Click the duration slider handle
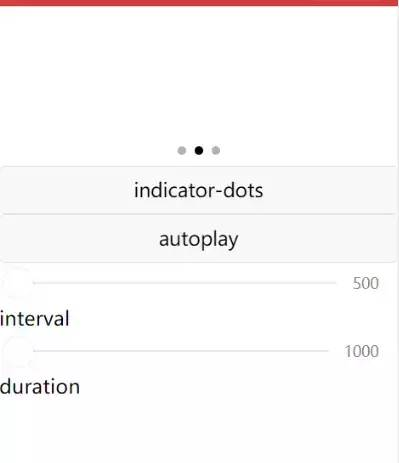This screenshot has width=399, height=463. (18, 351)
